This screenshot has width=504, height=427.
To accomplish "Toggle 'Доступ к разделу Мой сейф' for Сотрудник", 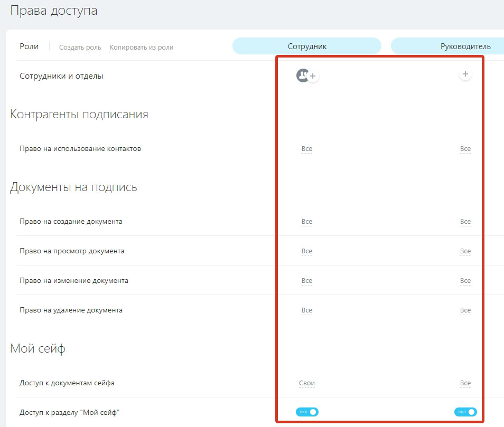I will coord(307,412).
